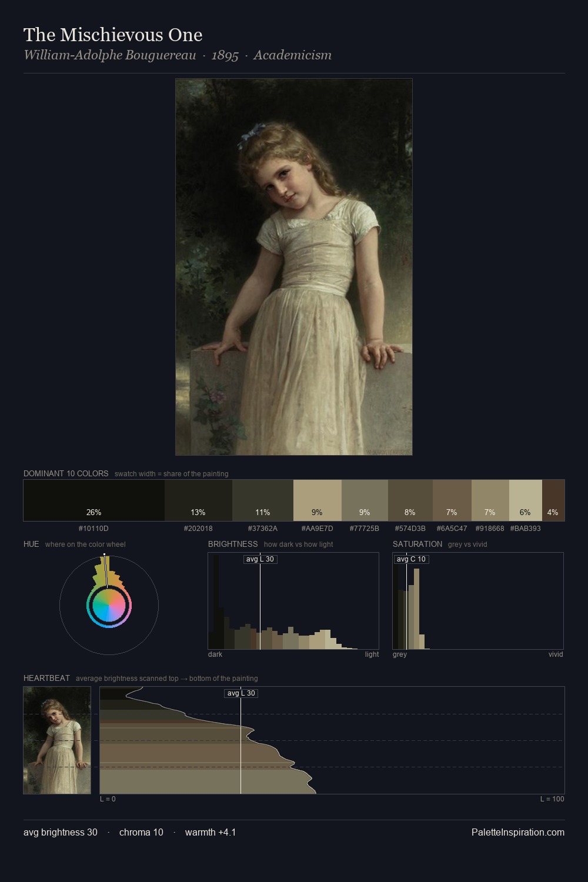Click the 'SATURATION' section heading
Screen dimensions: 588x882
[417, 544]
